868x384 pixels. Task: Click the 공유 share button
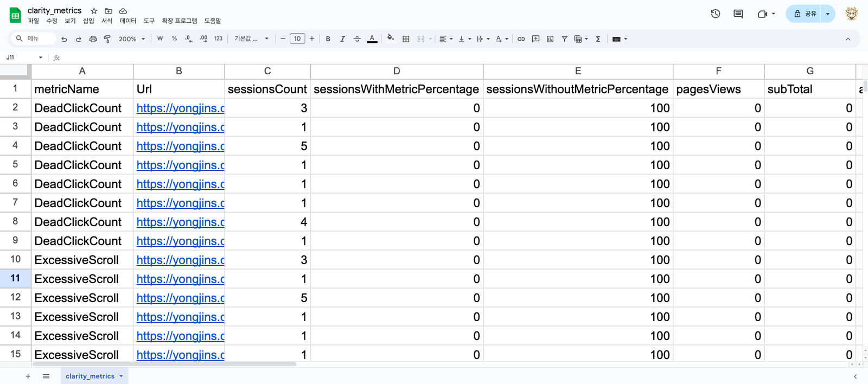pyautogui.click(x=805, y=14)
